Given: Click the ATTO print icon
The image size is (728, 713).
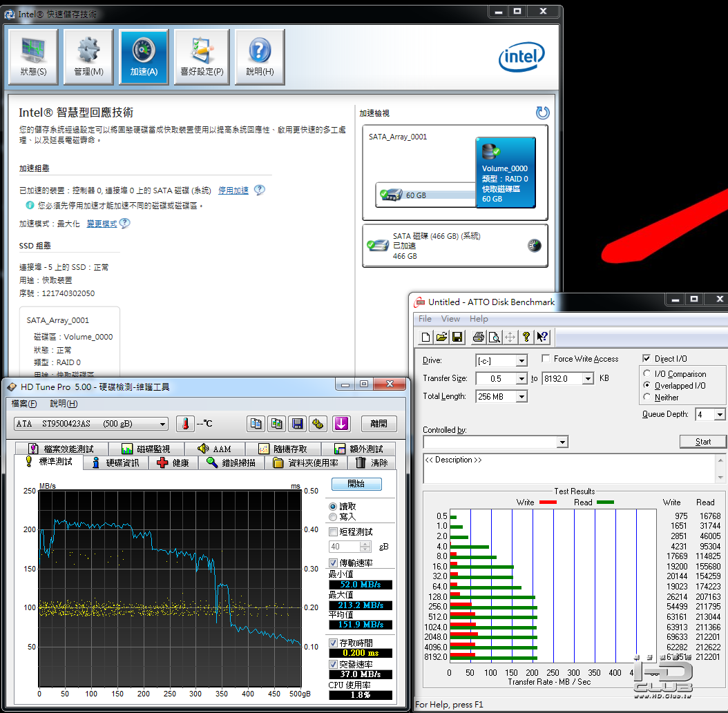Looking at the screenshot, I should [478, 337].
